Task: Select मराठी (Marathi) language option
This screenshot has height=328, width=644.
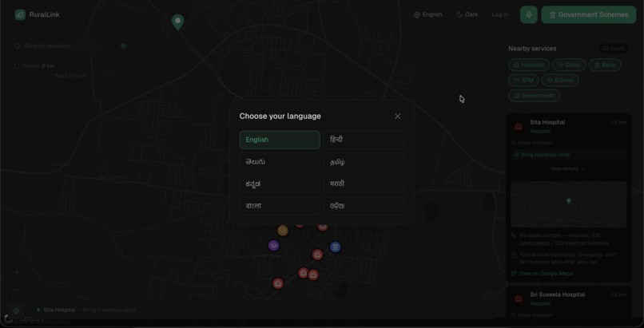Action: (364, 184)
